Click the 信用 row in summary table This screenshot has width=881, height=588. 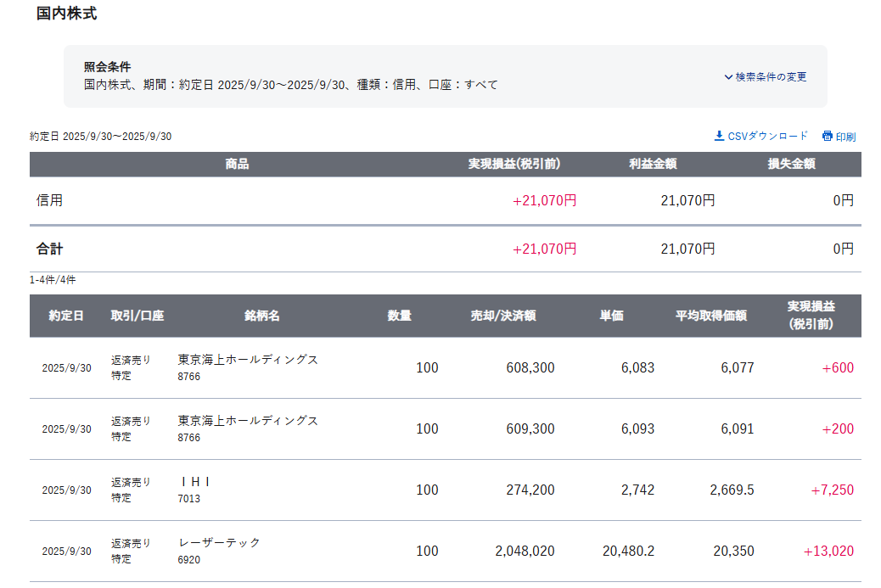(x=50, y=201)
